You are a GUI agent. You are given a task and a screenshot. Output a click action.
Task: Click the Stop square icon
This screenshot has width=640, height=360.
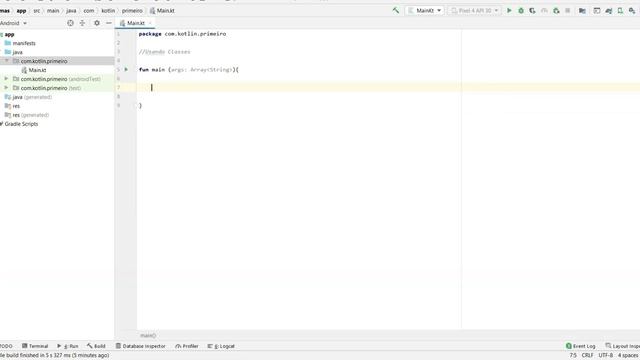click(x=567, y=11)
